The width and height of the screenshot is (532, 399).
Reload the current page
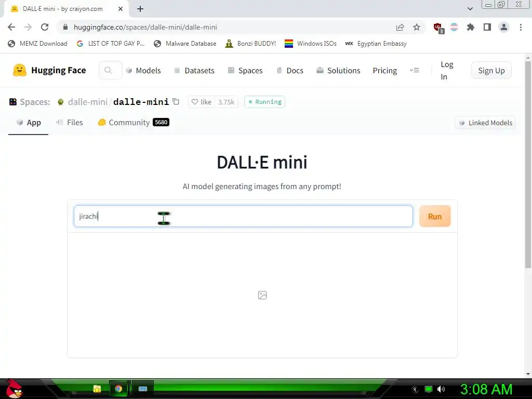[x=45, y=27]
